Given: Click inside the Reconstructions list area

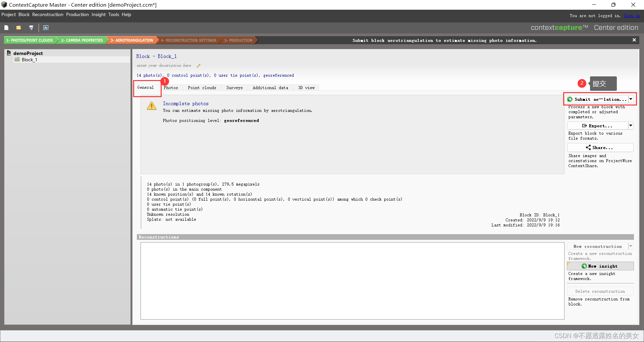Looking at the screenshot, I should point(352,281).
